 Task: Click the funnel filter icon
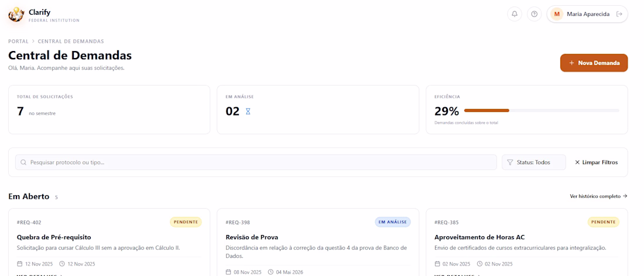pyautogui.click(x=510, y=162)
